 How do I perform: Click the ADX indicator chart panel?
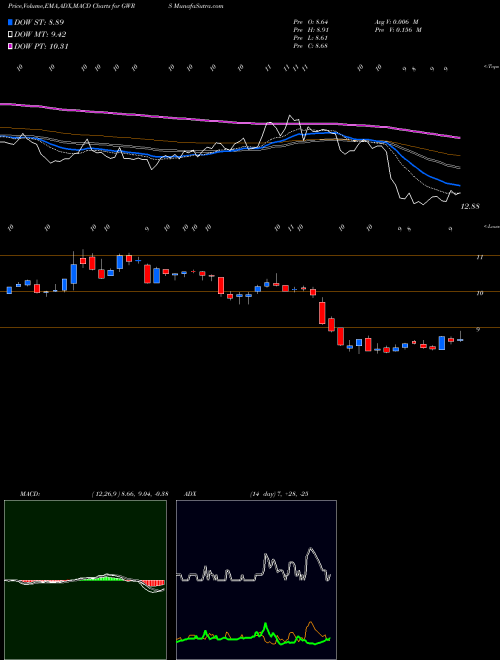point(256,580)
